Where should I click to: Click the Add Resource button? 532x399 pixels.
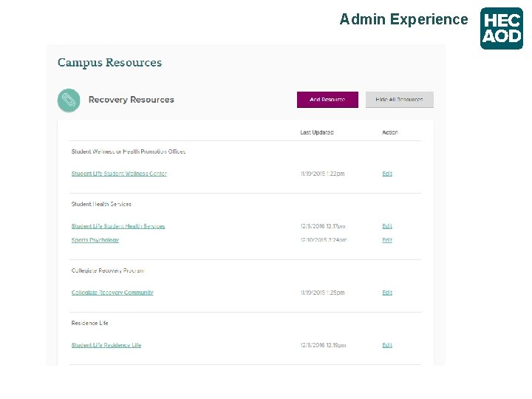pos(327,100)
